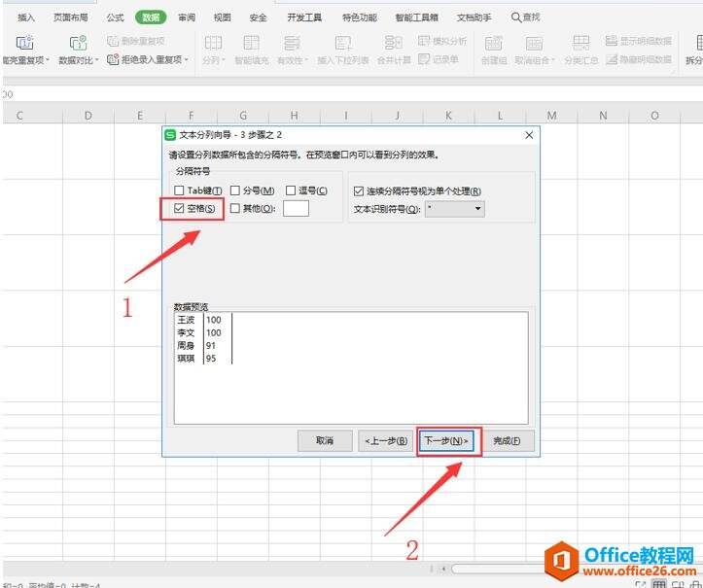Click the 其他 delimiter input box
Screen dimensions: 703x588
tap(296, 208)
